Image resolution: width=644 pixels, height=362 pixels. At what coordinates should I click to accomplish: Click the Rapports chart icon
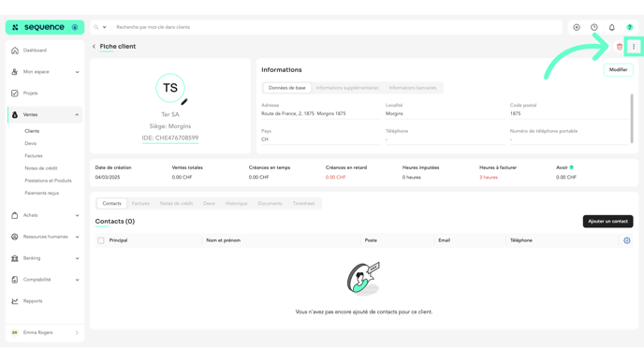(15, 301)
